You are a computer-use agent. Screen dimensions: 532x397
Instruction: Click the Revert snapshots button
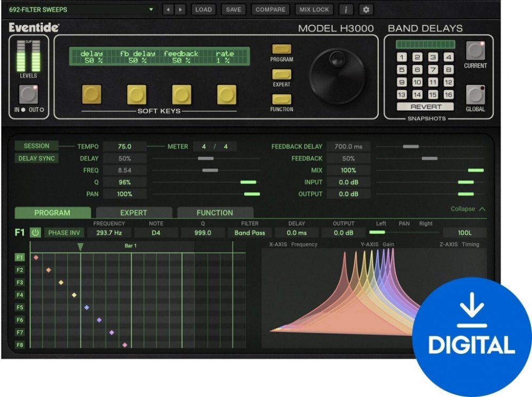pos(426,106)
